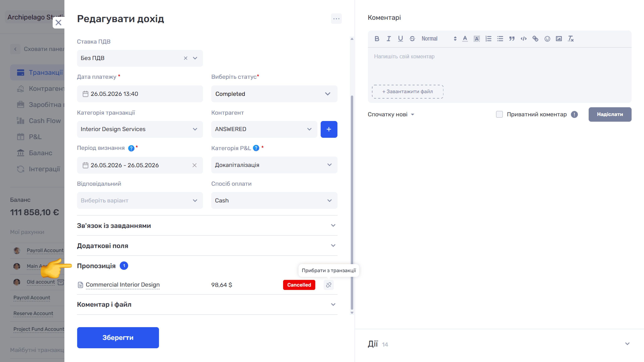This screenshot has width=644, height=362.
Task: Insert a blockquote
Action: pos(512,39)
